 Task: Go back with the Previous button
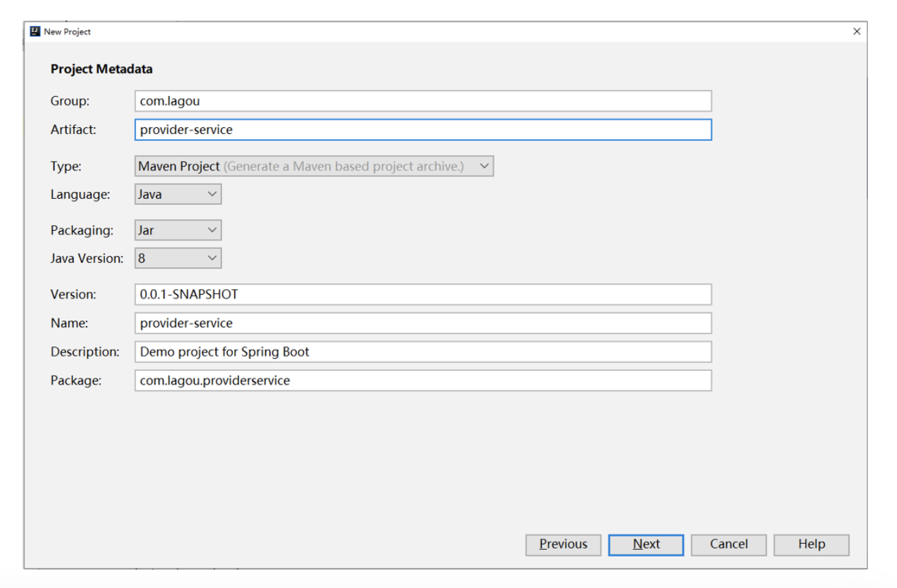pos(563,544)
